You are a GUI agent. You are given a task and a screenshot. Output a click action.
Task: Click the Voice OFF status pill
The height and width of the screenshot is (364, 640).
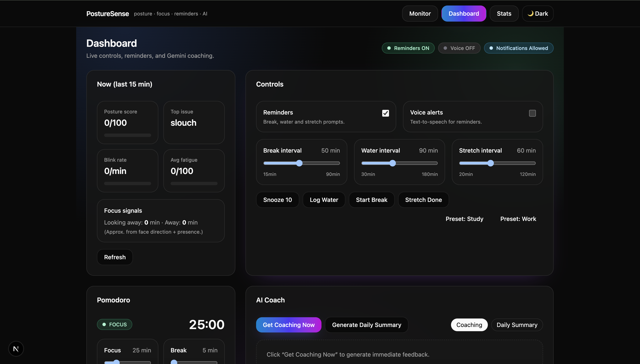coord(459,48)
